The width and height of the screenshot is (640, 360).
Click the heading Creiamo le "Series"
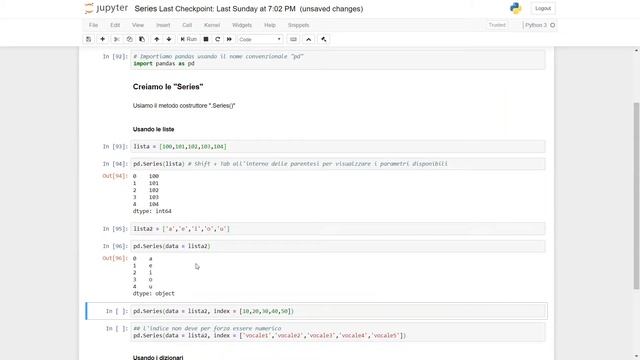[x=168, y=87]
